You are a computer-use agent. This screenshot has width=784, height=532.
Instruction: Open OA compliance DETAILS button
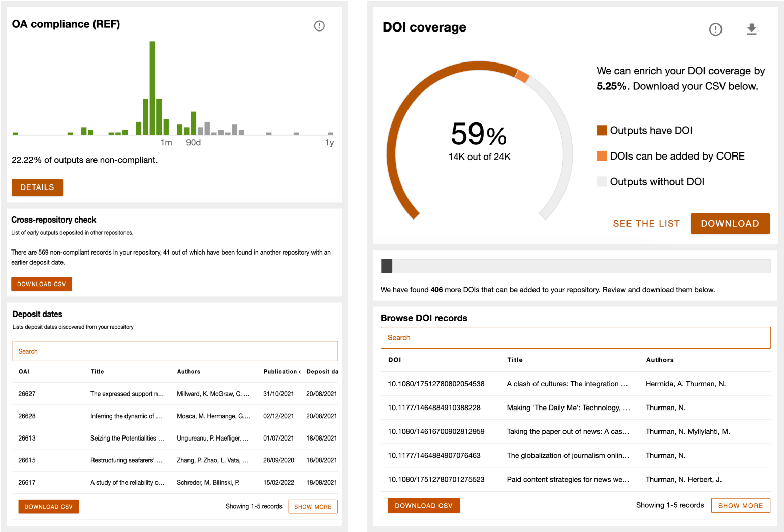[38, 187]
